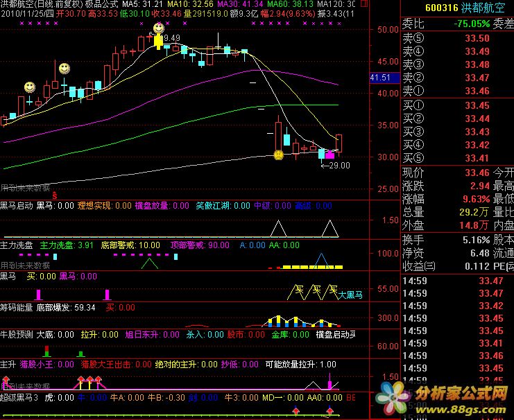Click the 大黑马 signal label
Viewport: 514px width, 420px height.
pyautogui.click(x=350, y=295)
